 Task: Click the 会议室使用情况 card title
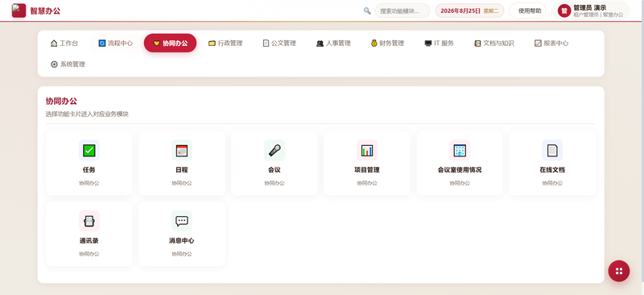(460, 170)
